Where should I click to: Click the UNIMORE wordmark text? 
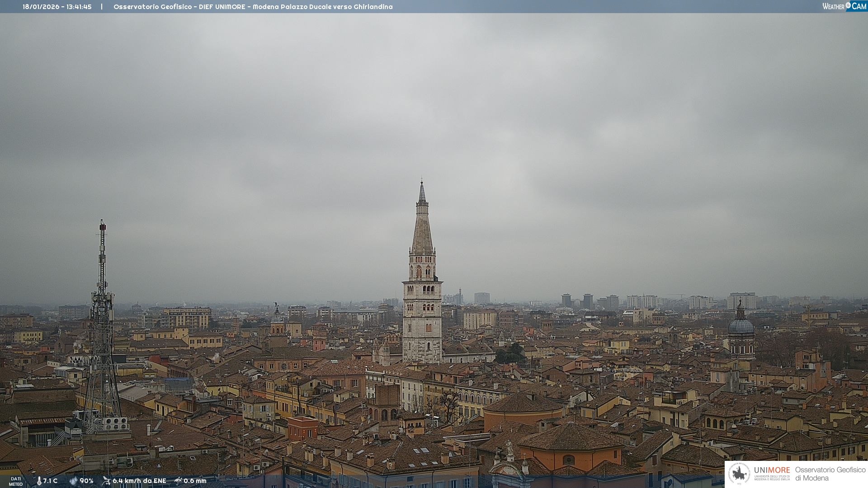[x=772, y=470]
